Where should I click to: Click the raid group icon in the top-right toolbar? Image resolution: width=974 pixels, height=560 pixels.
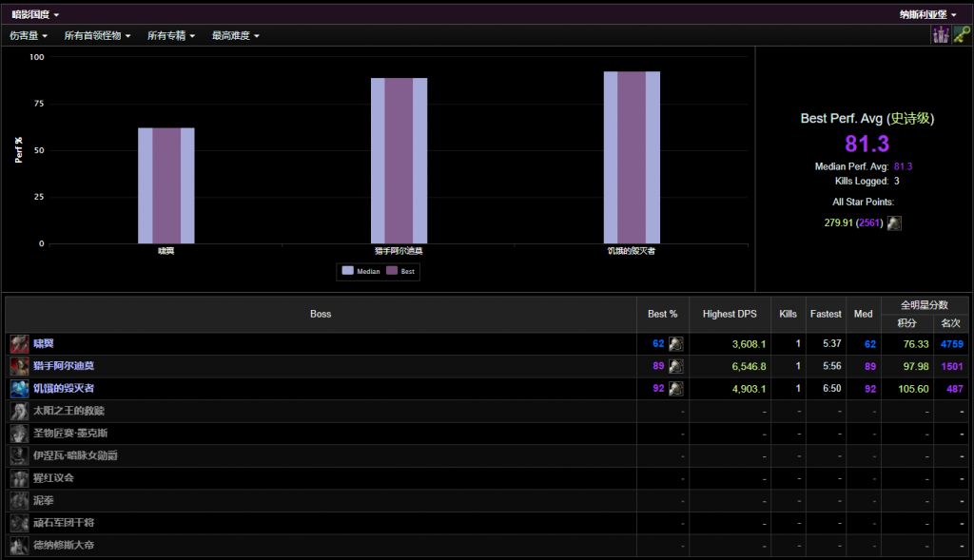tap(941, 35)
